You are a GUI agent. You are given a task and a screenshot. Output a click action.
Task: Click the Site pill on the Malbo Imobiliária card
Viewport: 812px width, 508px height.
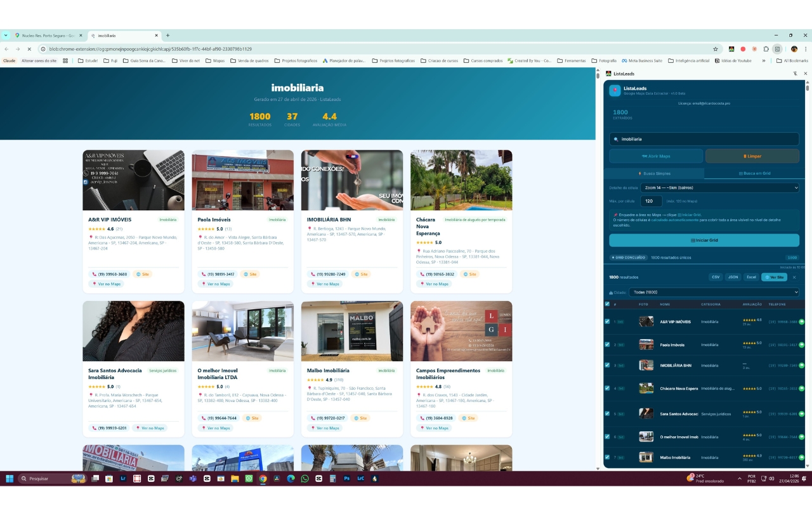point(360,418)
